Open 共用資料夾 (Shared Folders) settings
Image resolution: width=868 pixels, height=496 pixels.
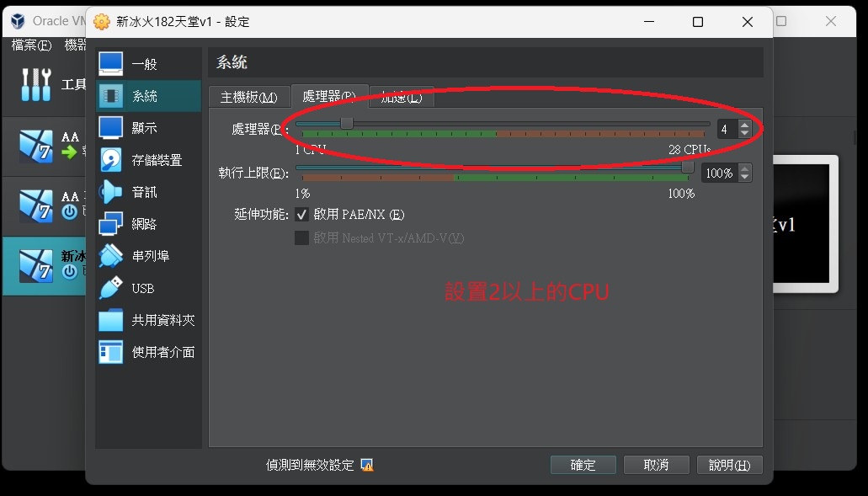pyautogui.click(x=162, y=320)
